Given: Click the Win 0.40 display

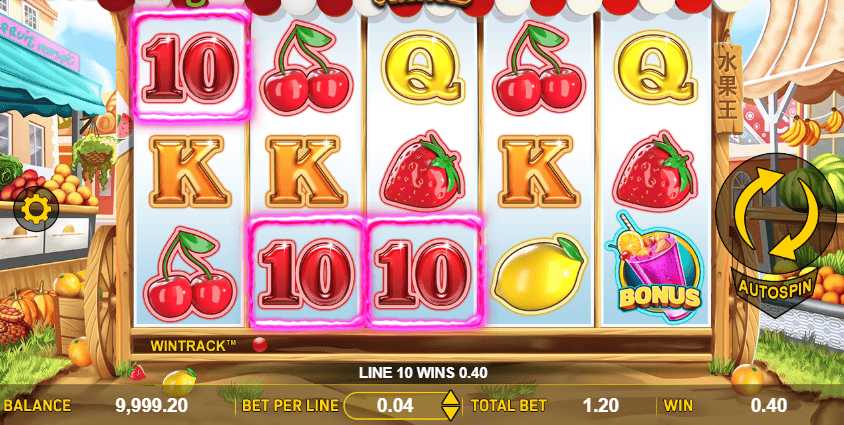Looking at the screenshot, I should [x=768, y=405].
